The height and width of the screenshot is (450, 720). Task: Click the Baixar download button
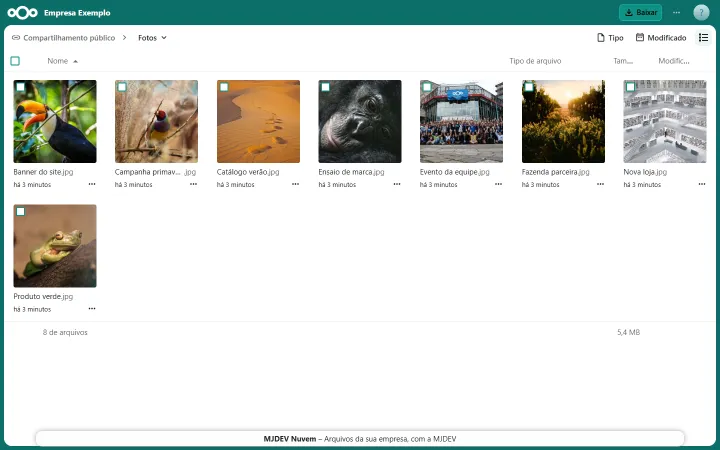640,13
